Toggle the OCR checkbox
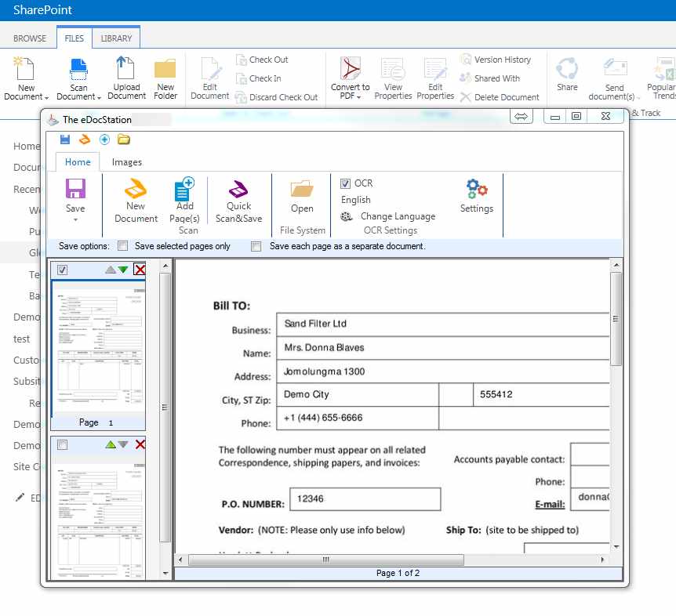This screenshot has width=676, height=616. [345, 183]
